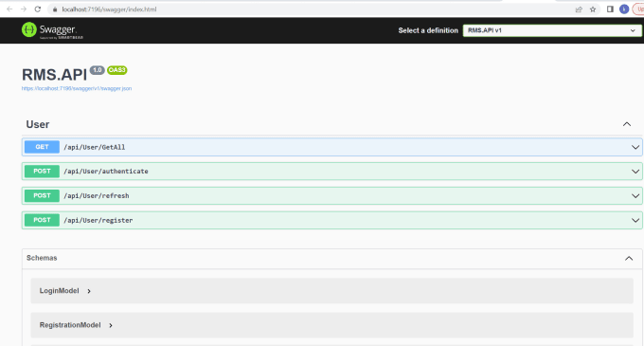Click the /api/User/authenticate path text
This screenshot has width=644, height=346.
pos(106,172)
